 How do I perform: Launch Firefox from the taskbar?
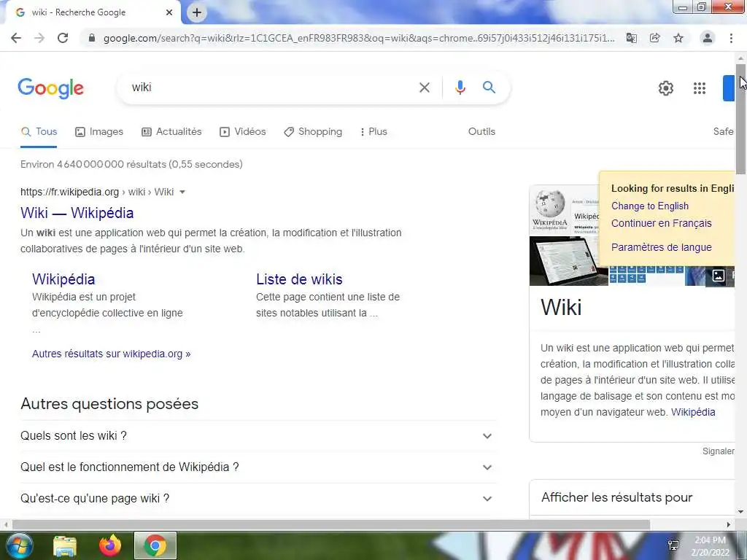point(110,545)
